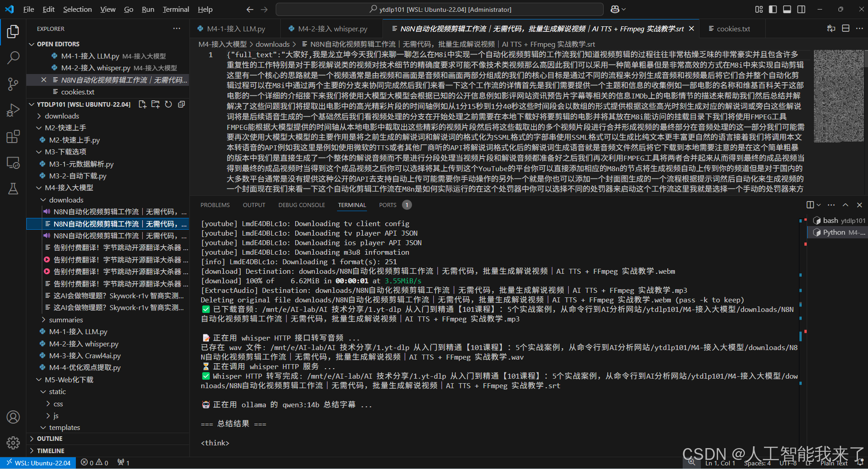Click errors and warnings status indicator
Image resolution: width=868 pixels, height=469 pixels.
[94, 463]
